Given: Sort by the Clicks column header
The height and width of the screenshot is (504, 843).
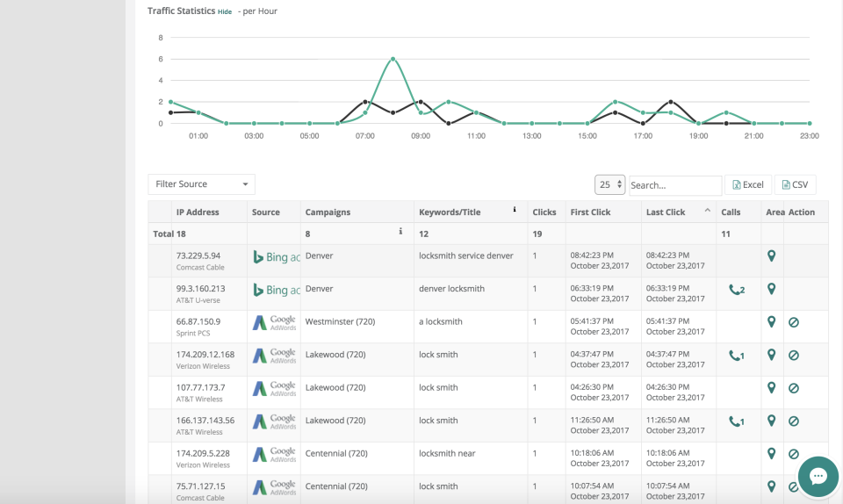Looking at the screenshot, I should 544,212.
